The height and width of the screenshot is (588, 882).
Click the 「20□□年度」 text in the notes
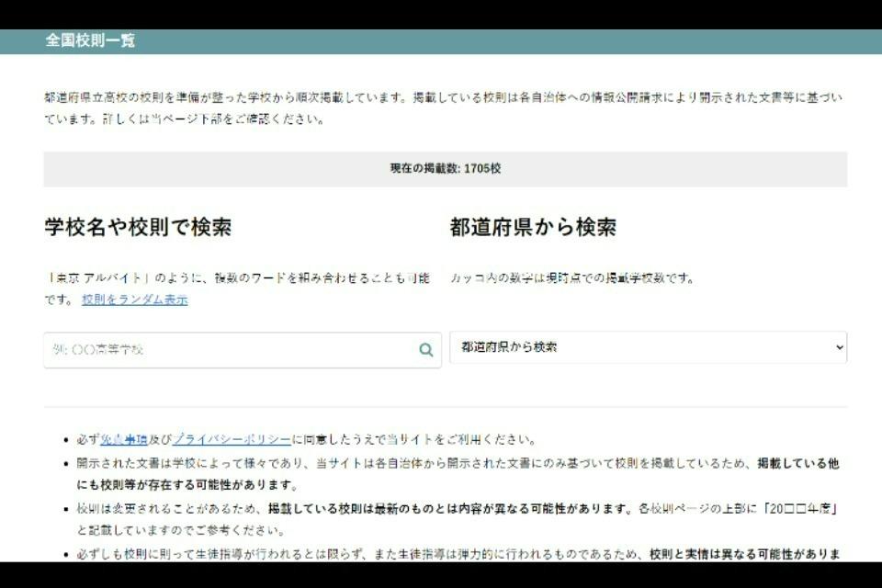click(808, 508)
